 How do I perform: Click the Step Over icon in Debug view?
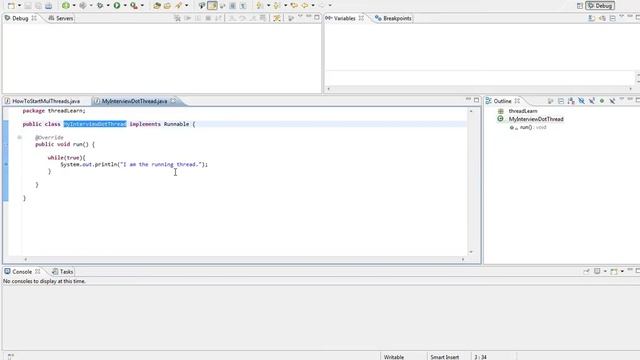(x=242, y=18)
